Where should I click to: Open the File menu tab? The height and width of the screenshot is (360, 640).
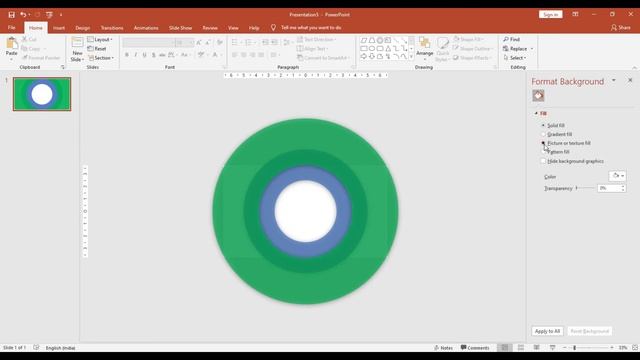pos(11,28)
